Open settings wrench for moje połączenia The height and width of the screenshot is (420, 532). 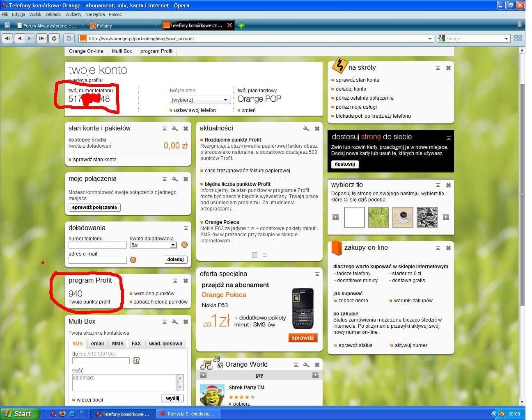[x=175, y=179]
